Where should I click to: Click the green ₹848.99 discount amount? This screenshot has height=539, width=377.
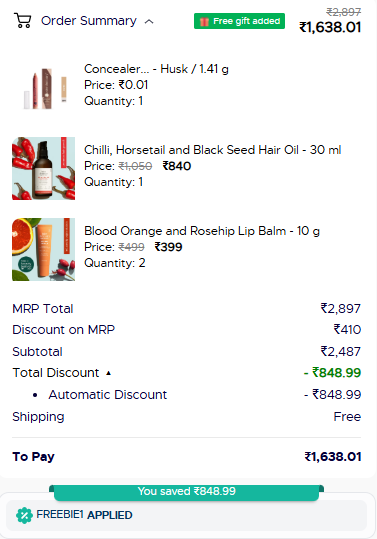coord(333,373)
